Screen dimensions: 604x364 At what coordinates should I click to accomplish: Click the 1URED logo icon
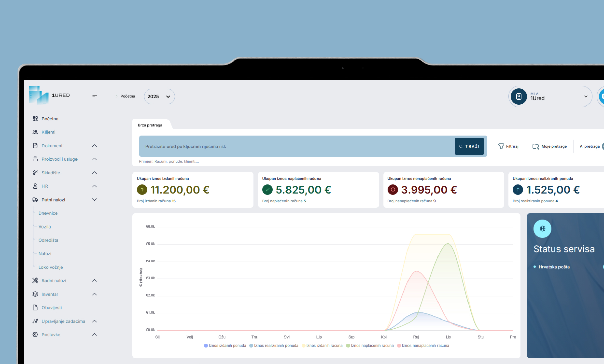pyautogui.click(x=38, y=95)
